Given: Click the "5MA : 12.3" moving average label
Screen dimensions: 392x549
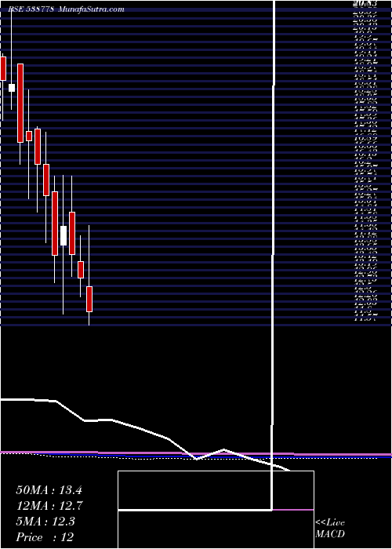Looking at the screenshot, I should (x=45, y=522).
